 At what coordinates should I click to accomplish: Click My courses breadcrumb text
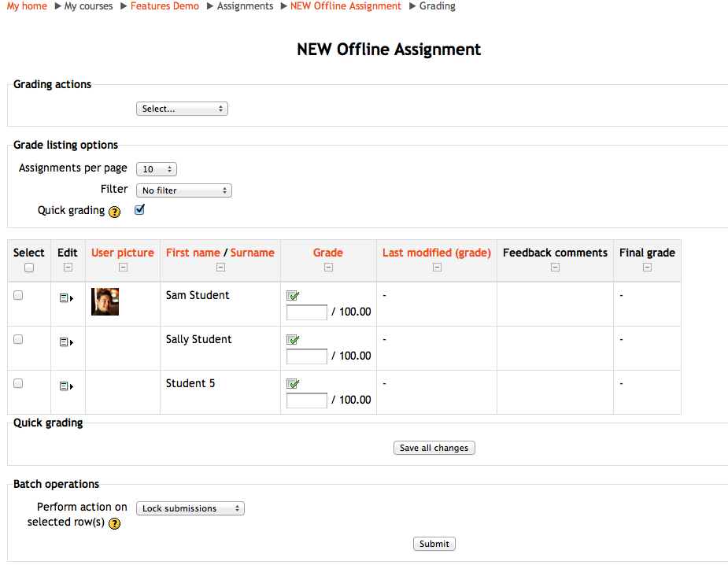coord(88,6)
